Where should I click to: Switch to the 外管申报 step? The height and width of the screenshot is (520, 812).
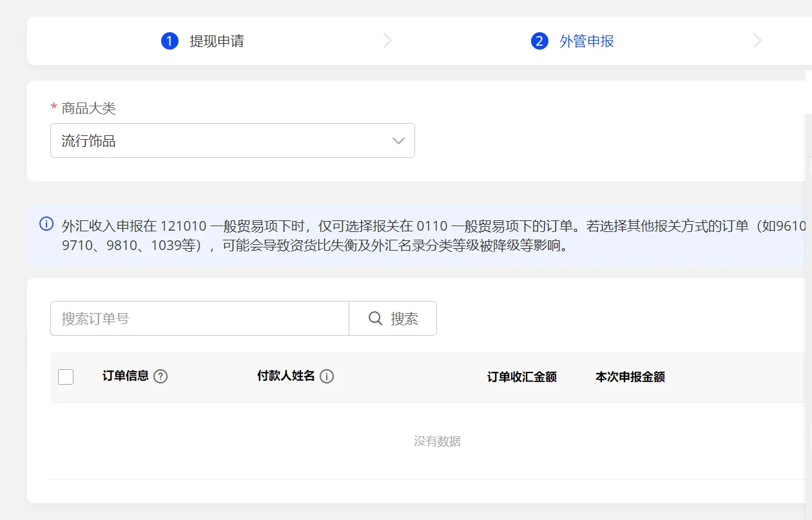pos(586,41)
